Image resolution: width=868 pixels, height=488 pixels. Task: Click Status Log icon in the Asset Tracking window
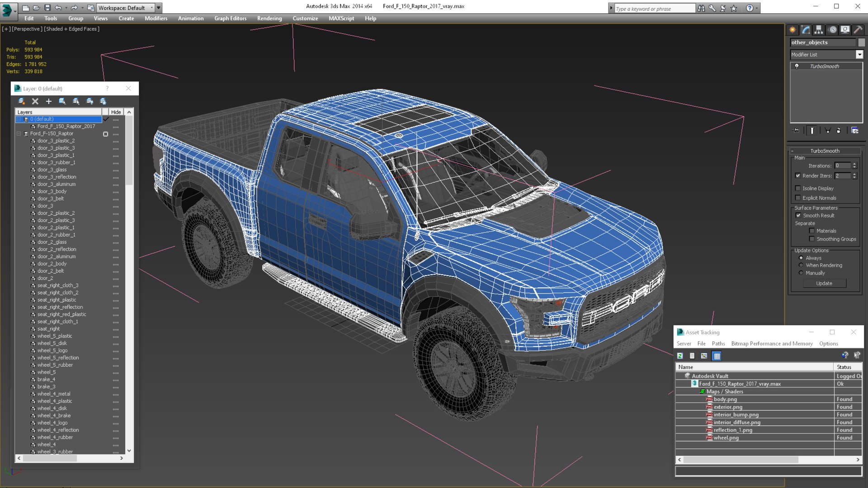[x=692, y=356]
